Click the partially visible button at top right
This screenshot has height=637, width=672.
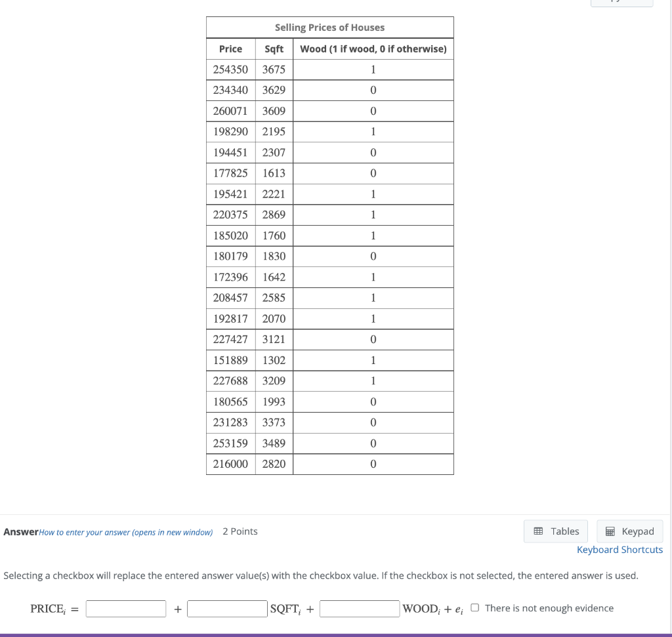(x=621, y=2)
